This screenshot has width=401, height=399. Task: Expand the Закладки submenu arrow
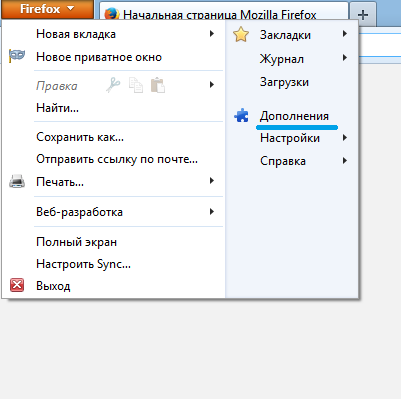click(345, 34)
